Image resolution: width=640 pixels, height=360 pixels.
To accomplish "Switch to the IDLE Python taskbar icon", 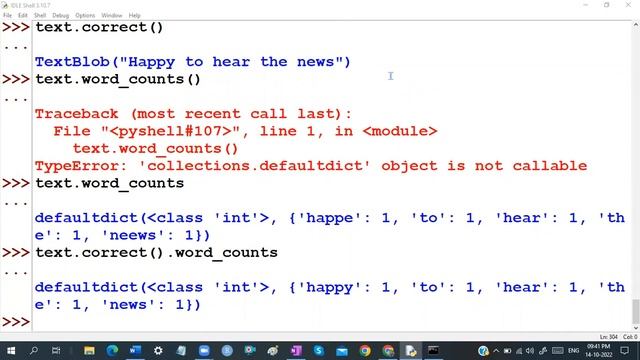I will point(411,351).
